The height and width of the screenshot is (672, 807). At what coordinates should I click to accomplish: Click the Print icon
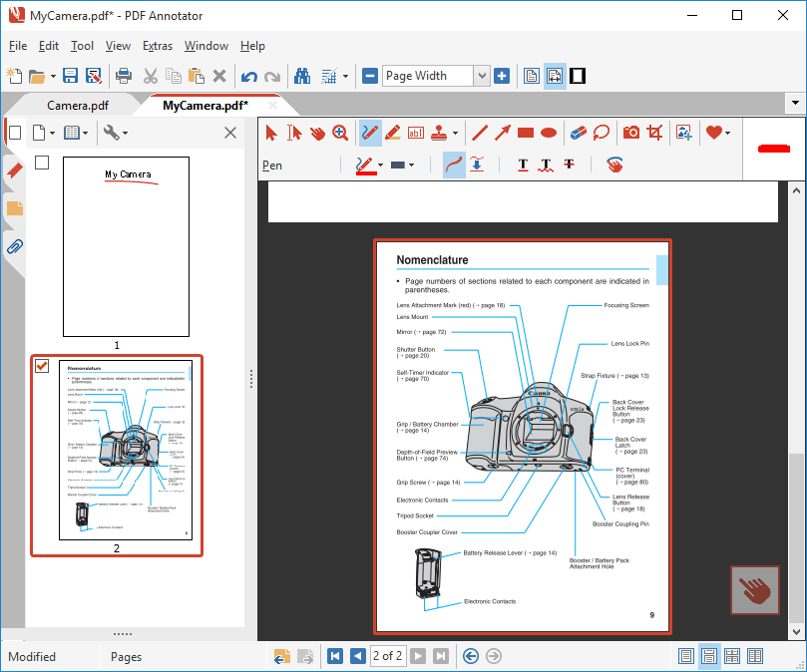[123, 76]
